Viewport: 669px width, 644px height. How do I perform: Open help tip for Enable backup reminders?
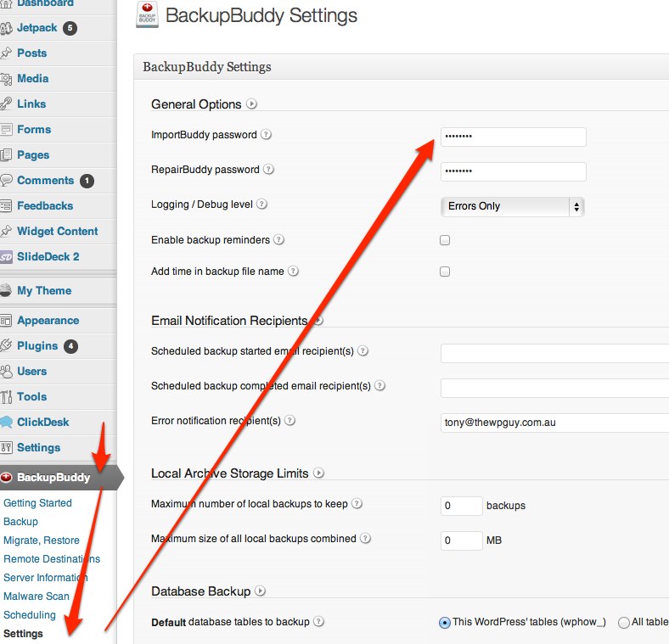click(x=278, y=239)
